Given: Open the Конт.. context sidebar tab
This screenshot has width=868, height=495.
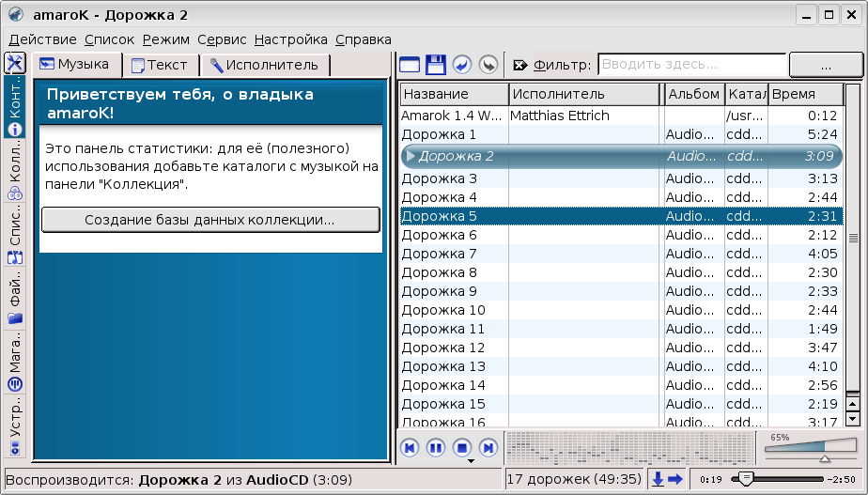Looking at the screenshot, I should (15, 106).
